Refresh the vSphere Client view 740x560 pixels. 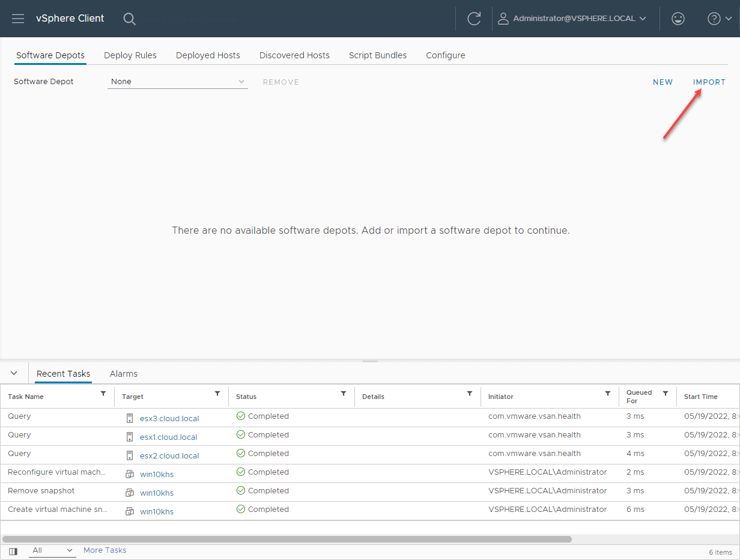coord(474,19)
